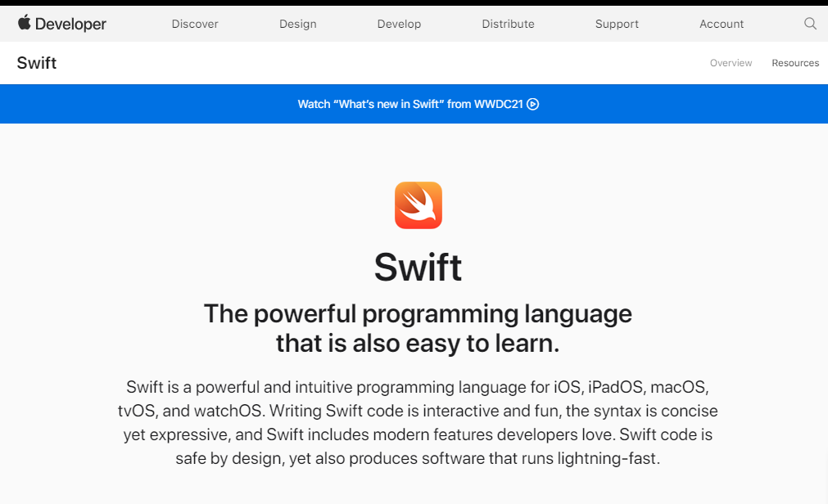Switch to the Overview tab
This screenshot has height=504, width=828.
coord(731,63)
